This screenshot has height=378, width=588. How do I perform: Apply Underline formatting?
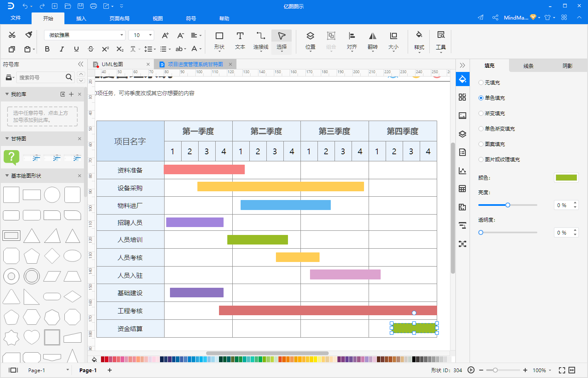click(x=76, y=49)
